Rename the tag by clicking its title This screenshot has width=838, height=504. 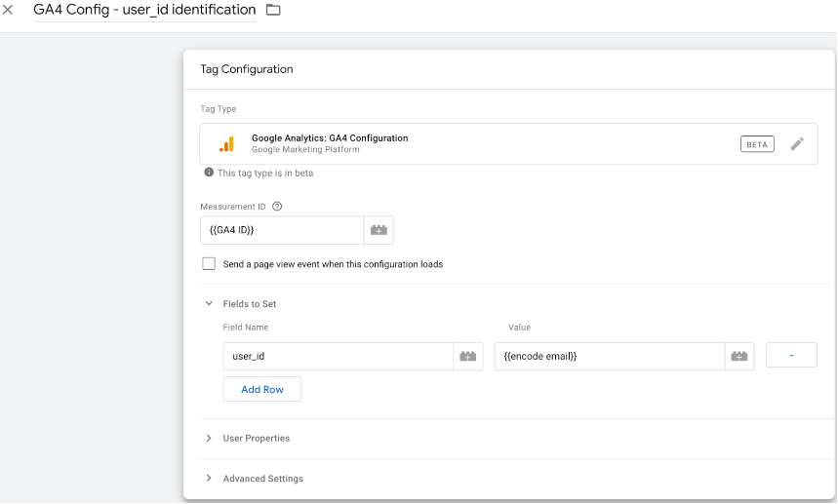[x=144, y=10]
